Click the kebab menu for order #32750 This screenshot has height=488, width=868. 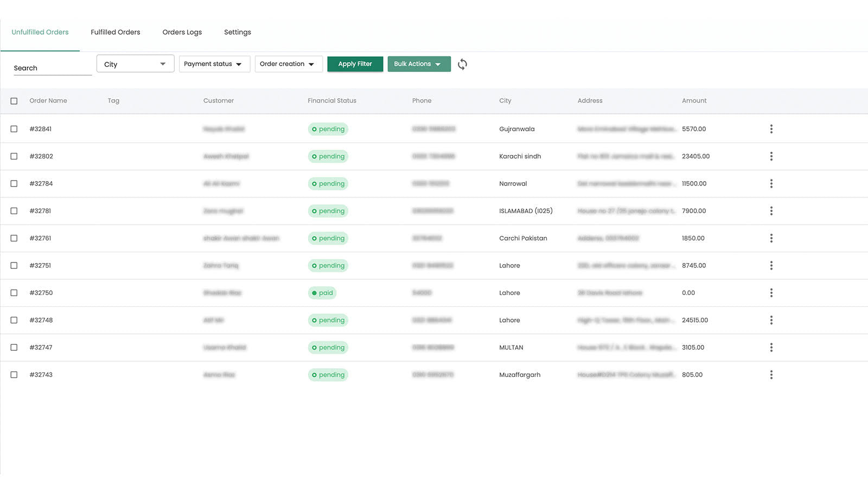tap(771, 293)
